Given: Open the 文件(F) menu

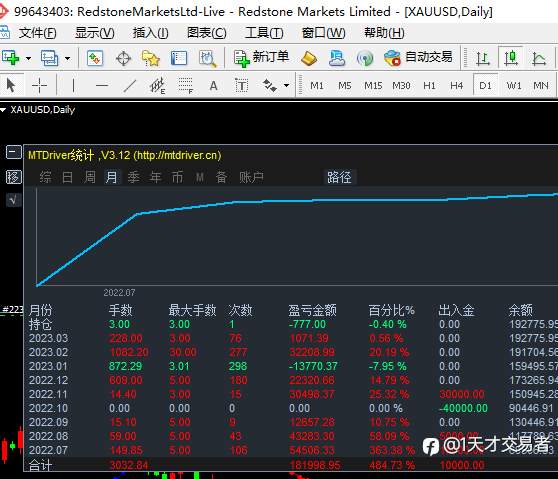Looking at the screenshot, I should [37, 33].
